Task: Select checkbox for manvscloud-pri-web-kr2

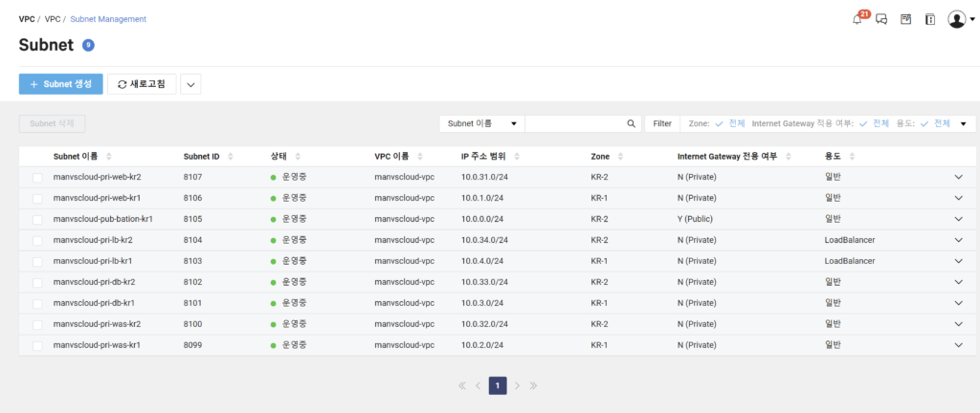Action: pyautogui.click(x=37, y=177)
